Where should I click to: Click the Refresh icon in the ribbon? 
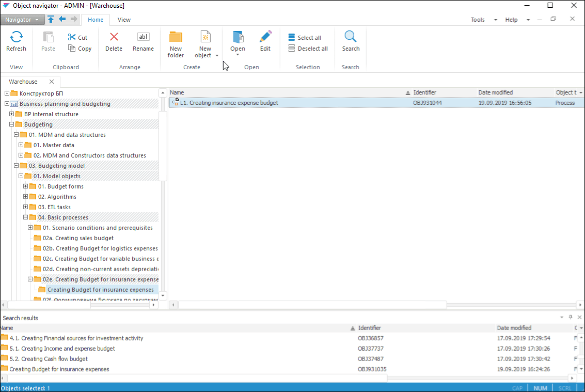tap(16, 37)
